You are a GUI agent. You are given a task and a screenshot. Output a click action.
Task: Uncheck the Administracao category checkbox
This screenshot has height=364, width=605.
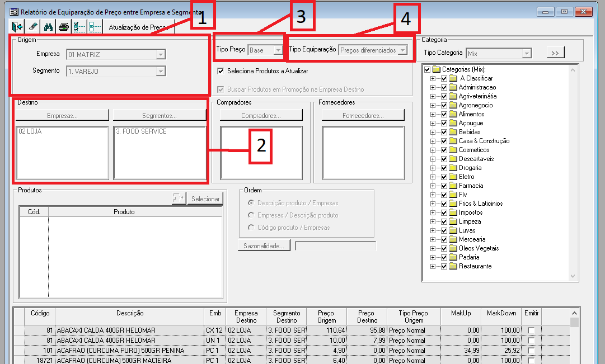click(x=444, y=88)
